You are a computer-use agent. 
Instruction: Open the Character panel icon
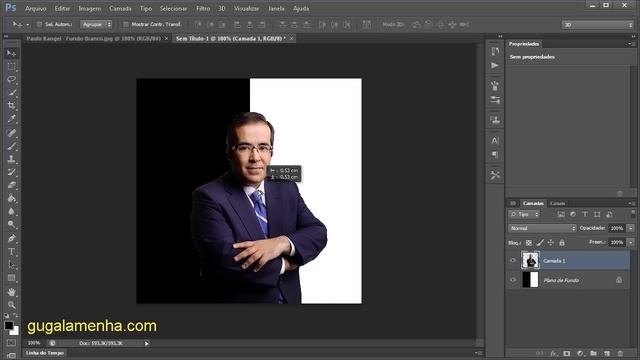495,141
